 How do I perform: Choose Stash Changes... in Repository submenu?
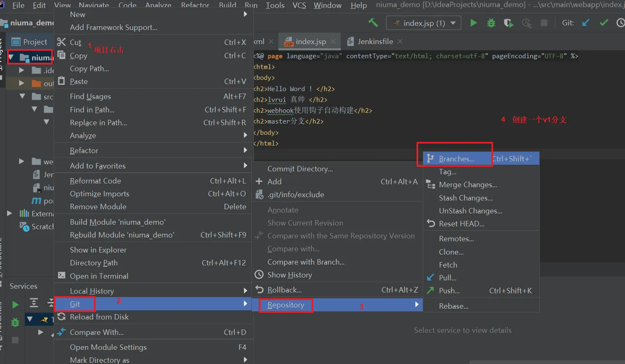pyautogui.click(x=481, y=198)
